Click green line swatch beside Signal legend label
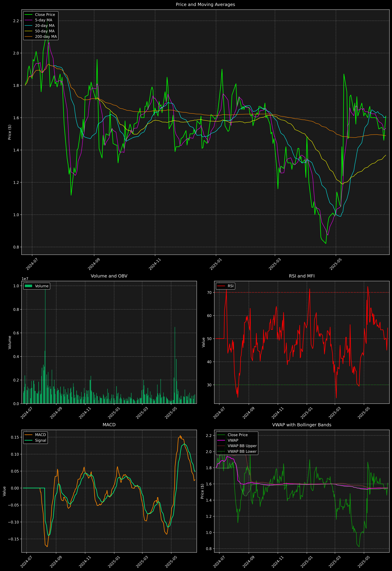Screen dimensions: 392x571 click(29, 440)
